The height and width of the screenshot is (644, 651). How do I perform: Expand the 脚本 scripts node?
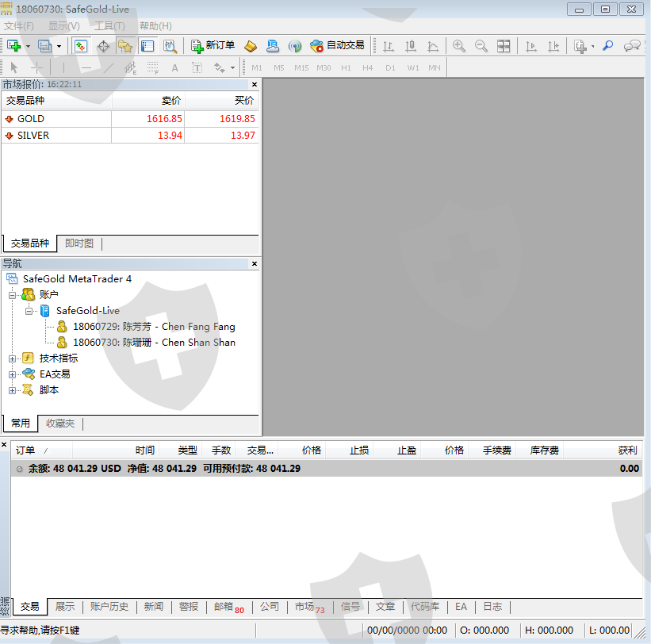pyautogui.click(x=13, y=390)
